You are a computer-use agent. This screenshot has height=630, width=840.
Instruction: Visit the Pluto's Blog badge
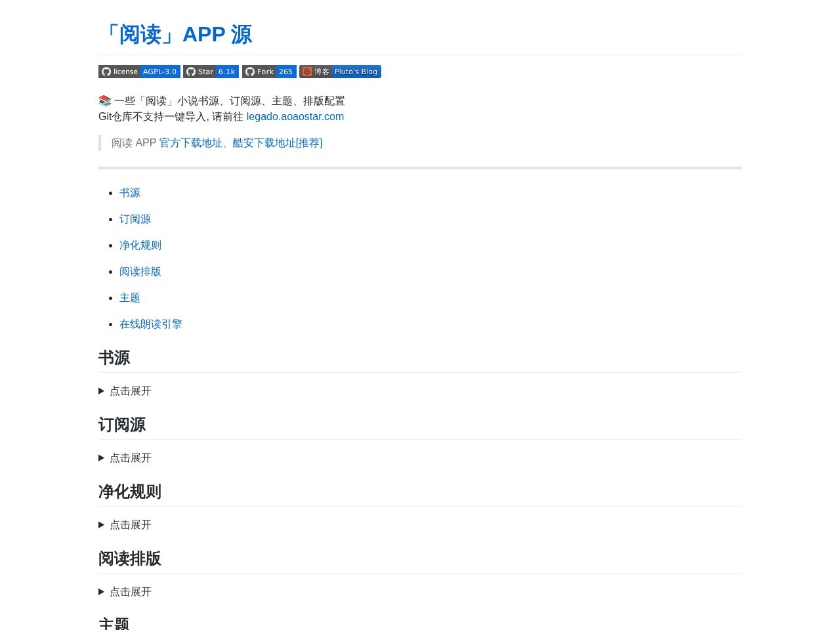[x=340, y=72]
